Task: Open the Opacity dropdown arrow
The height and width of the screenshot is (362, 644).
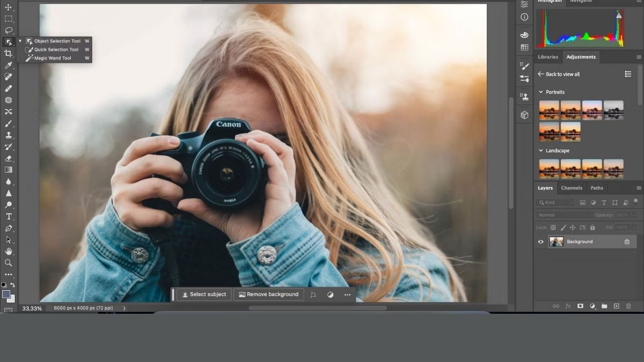Action: [x=634, y=215]
